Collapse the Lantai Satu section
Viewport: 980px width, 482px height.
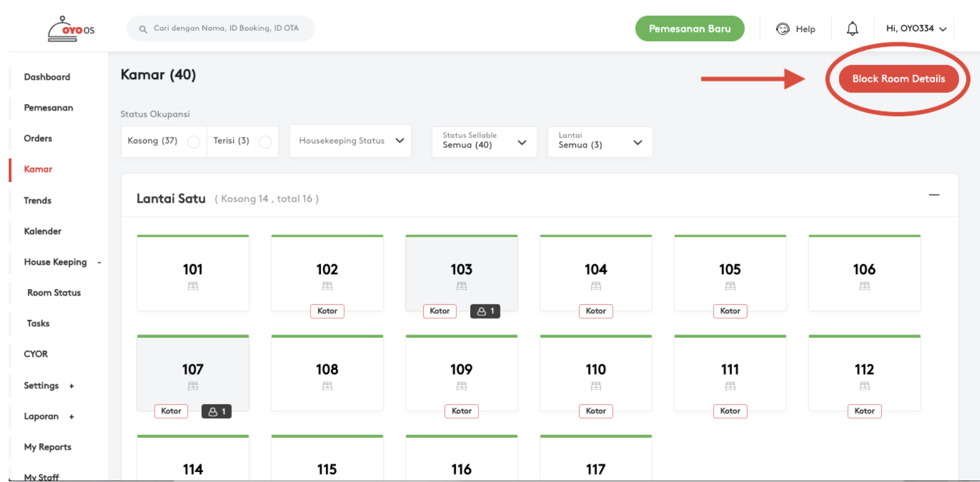point(934,195)
